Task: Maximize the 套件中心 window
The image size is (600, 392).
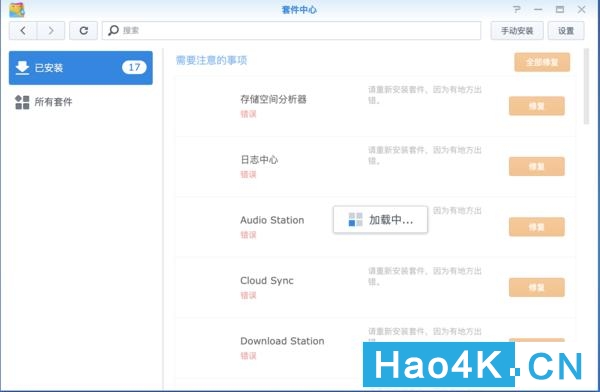Action: tap(560, 10)
